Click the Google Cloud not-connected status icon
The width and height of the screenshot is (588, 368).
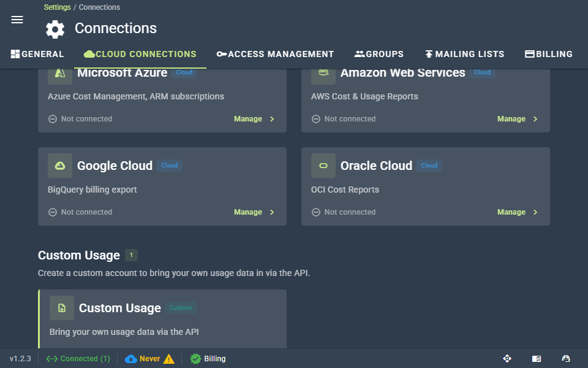pyautogui.click(x=53, y=212)
